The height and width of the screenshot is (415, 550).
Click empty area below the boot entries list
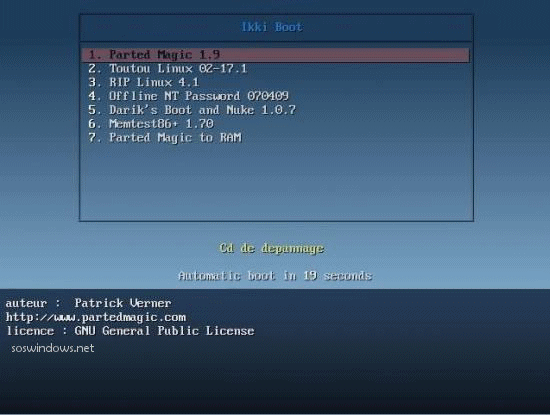[276, 182]
